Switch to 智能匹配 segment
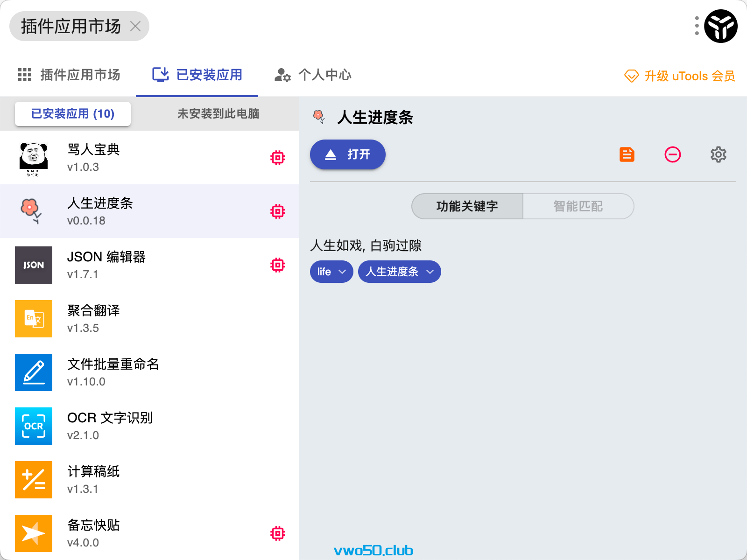747x560 pixels. 578,206
